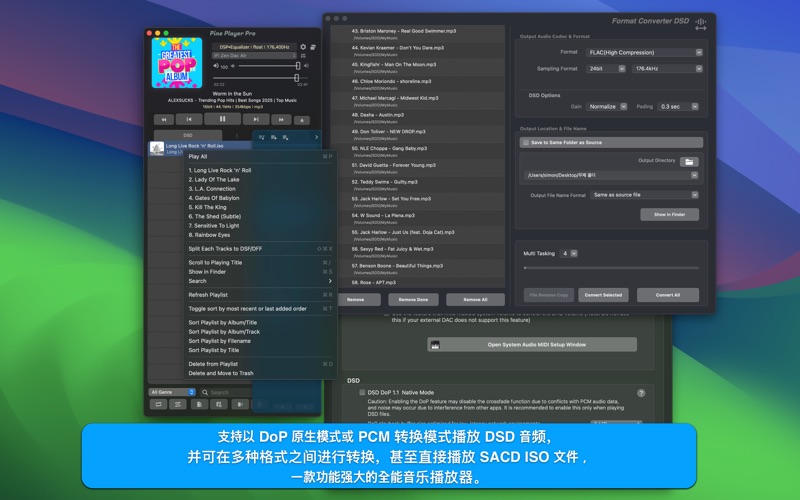This screenshot has height=500, width=800.
Task: Fast forward the playing song
Action: pos(281,120)
